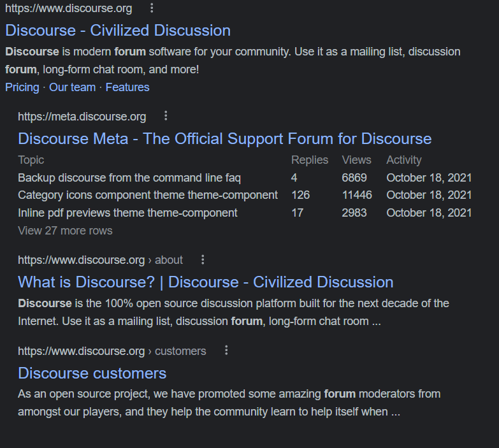Click the Replies column header
Viewport: 499px width, 448px height.
click(310, 160)
